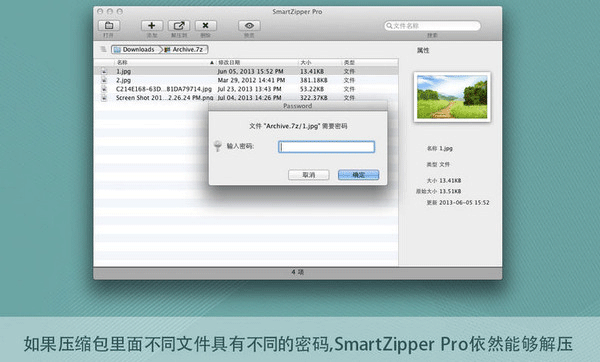
Task: Sort the list by the name column header
Action: tap(165, 62)
